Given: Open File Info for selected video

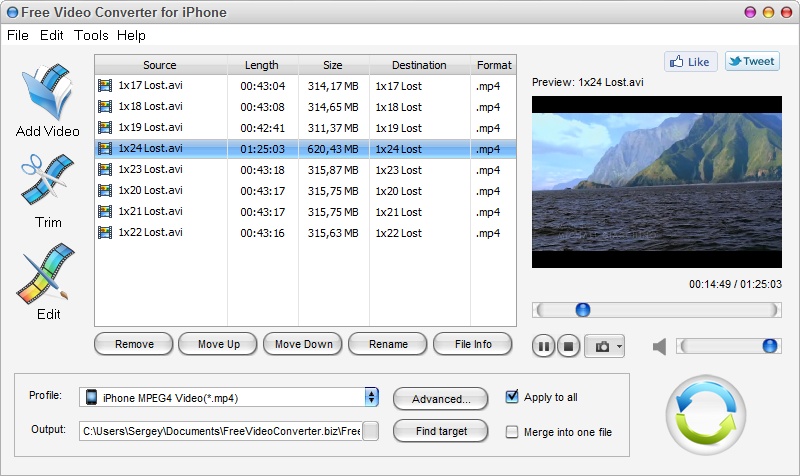Looking at the screenshot, I should pos(473,344).
